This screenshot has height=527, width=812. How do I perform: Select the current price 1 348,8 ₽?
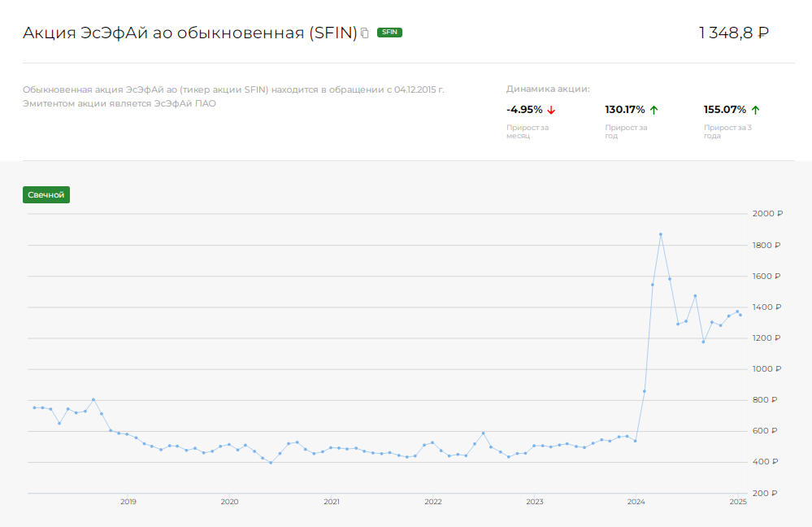point(732,32)
